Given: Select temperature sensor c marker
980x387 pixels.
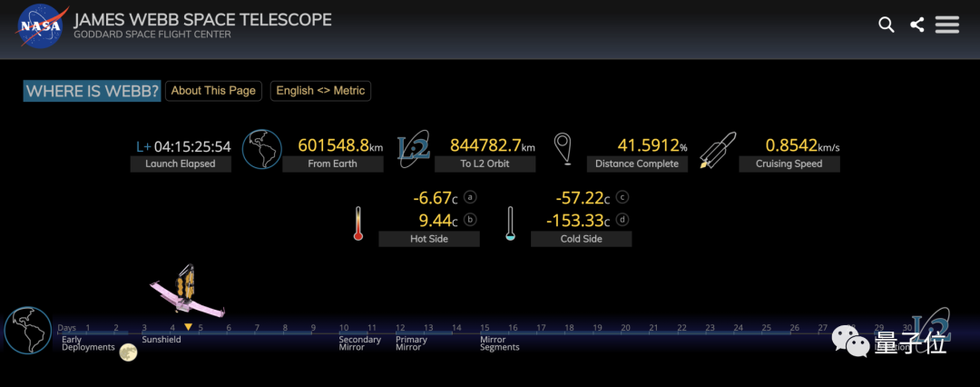Looking at the screenshot, I should pyautogui.click(x=622, y=197).
